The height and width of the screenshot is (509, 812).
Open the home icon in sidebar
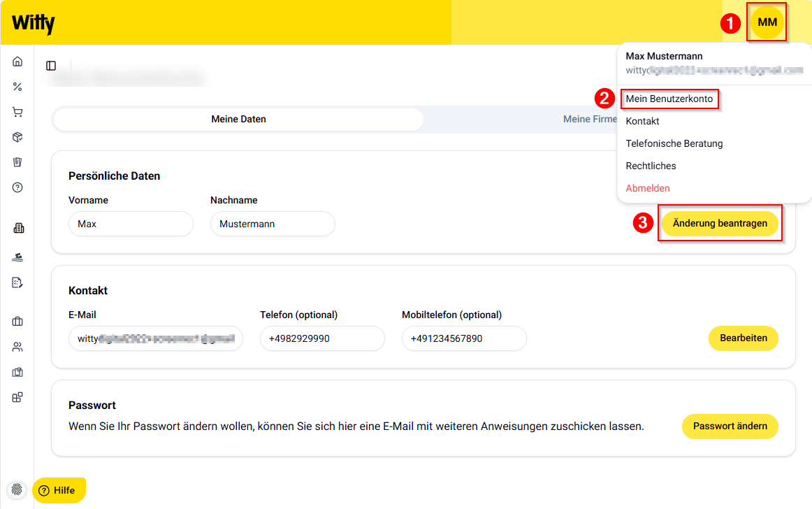(x=17, y=62)
